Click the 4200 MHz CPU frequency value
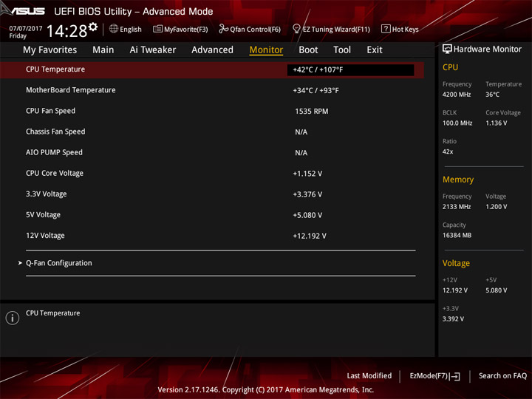 pyautogui.click(x=457, y=95)
